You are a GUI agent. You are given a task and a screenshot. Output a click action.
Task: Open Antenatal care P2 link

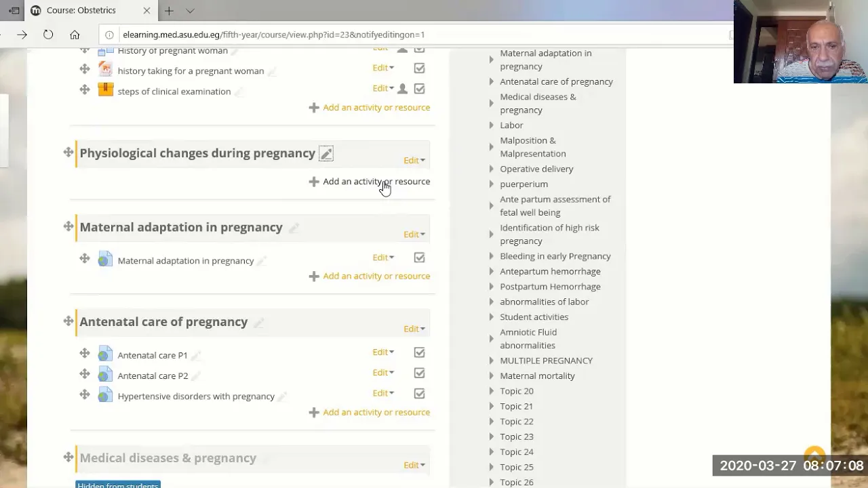click(153, 375)
